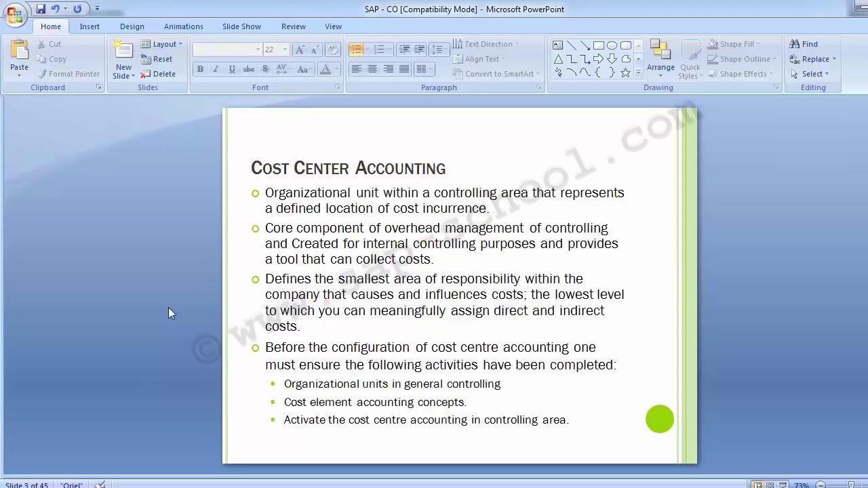The image size is (868, 488).
Task: Click the Paste button
Action: coord(19,56)
